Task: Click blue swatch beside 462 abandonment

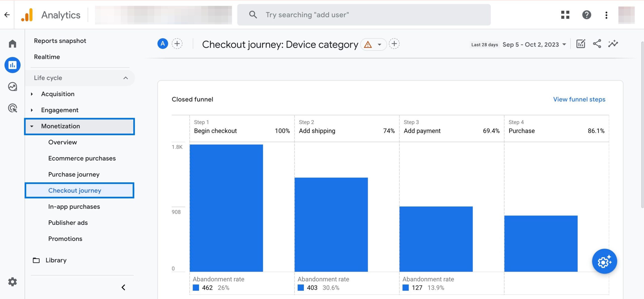Action: 196,288
